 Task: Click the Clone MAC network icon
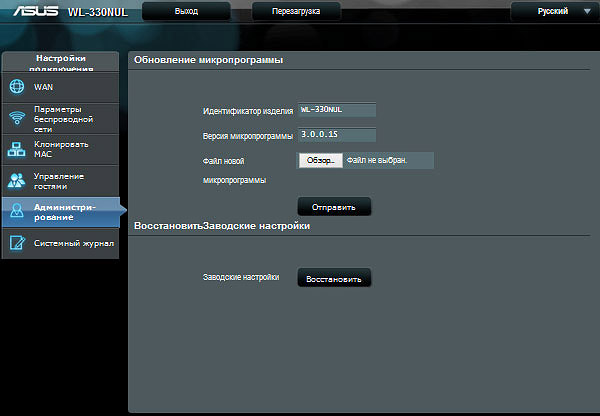click(x=16, y=149)
